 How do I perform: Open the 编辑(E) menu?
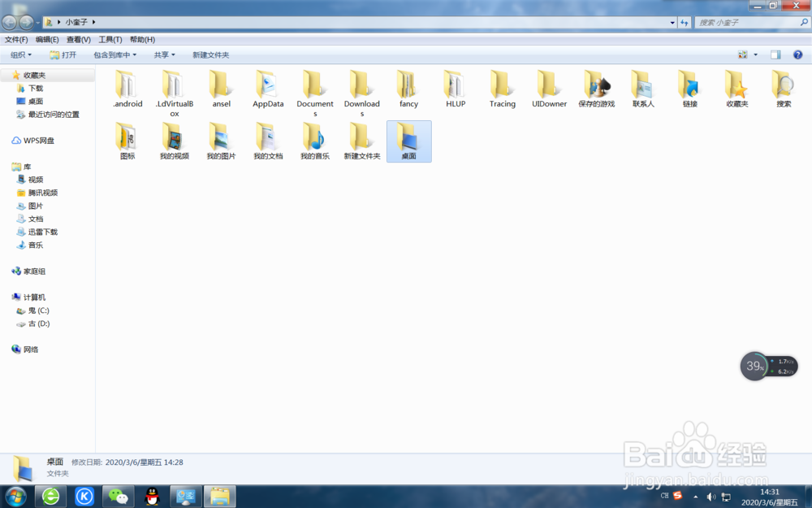click(x=47, y=39)
